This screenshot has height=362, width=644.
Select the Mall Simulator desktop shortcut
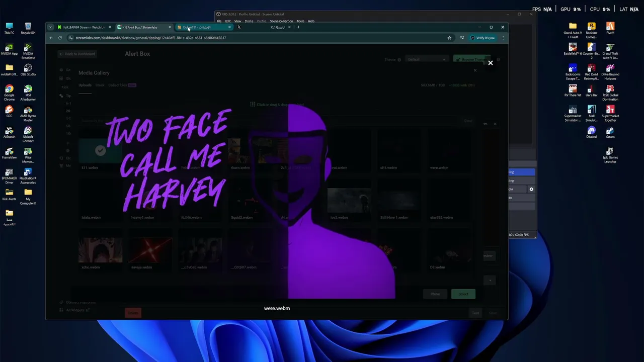pyautogui.click(x=592, y=114)
